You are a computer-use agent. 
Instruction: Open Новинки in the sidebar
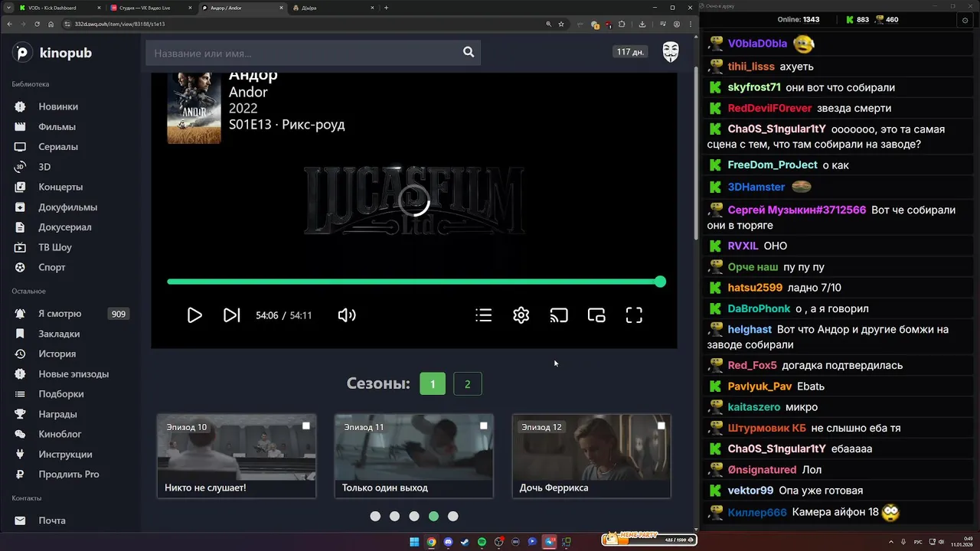tap(58, 106)
